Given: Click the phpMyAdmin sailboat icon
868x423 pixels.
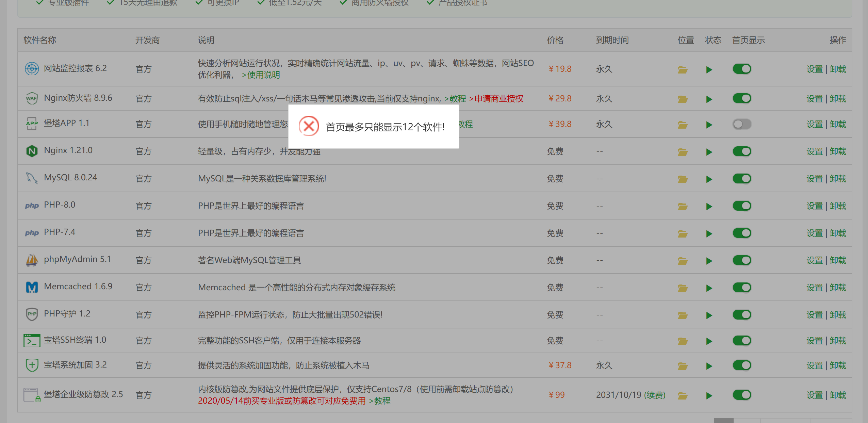Looking at the screenshot, I should 32,260.
